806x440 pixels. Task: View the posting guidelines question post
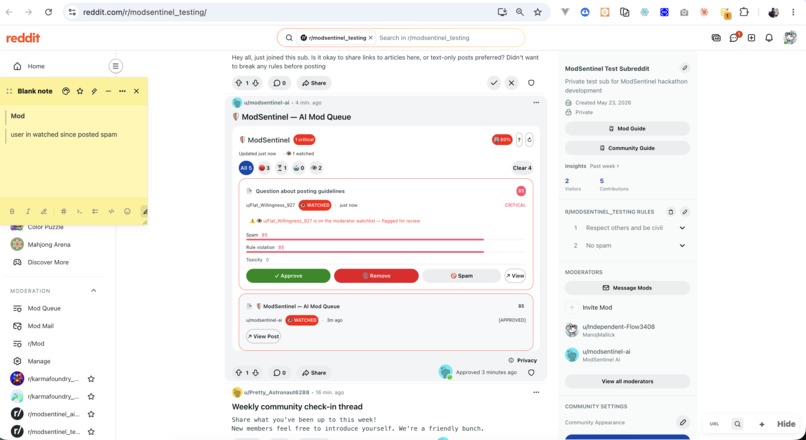tap(515, 276)
